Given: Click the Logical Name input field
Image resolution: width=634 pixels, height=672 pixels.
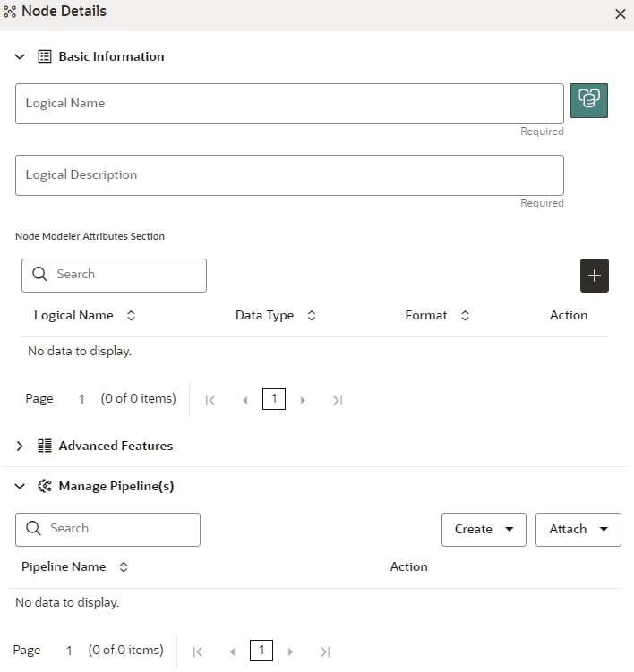Looking at the screenshot, I should (288, 104).
